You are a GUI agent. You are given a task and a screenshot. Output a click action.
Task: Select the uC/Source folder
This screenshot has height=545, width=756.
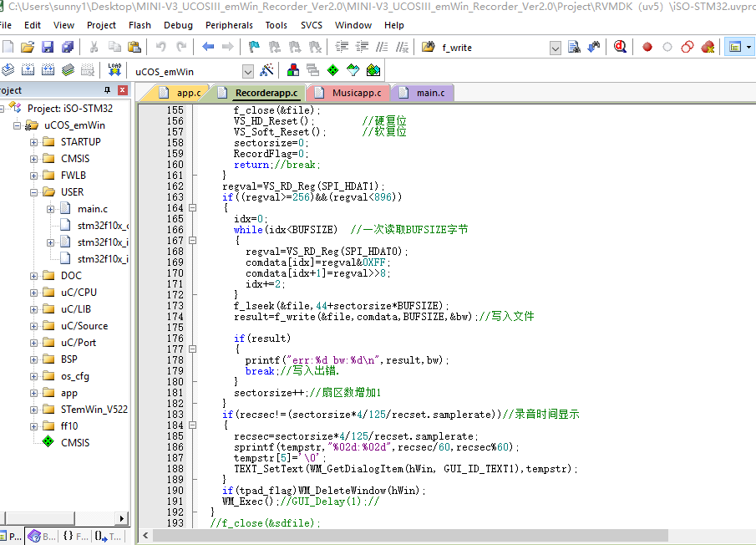[84, 326]
